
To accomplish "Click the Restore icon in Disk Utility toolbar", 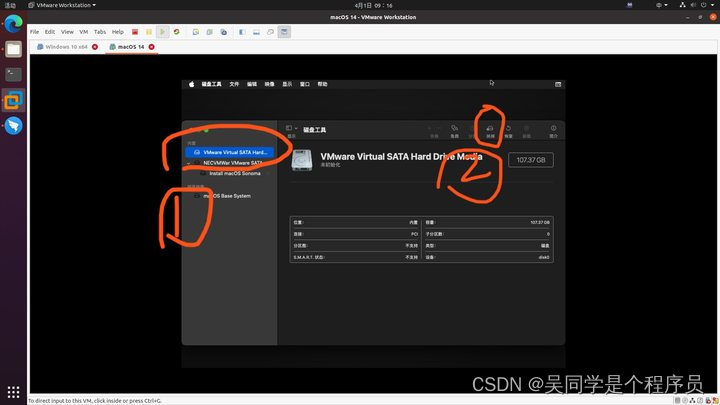I will (x=508, y=128).
